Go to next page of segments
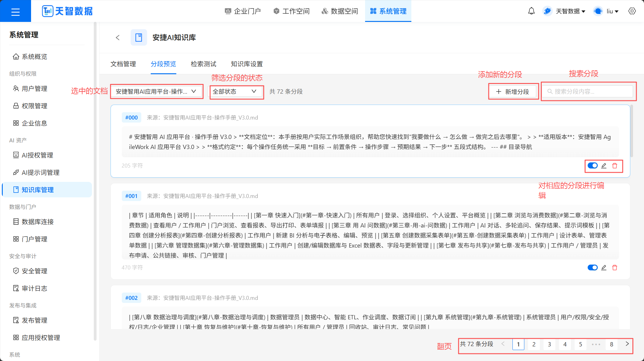The image size is (644, 361). [627, 344]
